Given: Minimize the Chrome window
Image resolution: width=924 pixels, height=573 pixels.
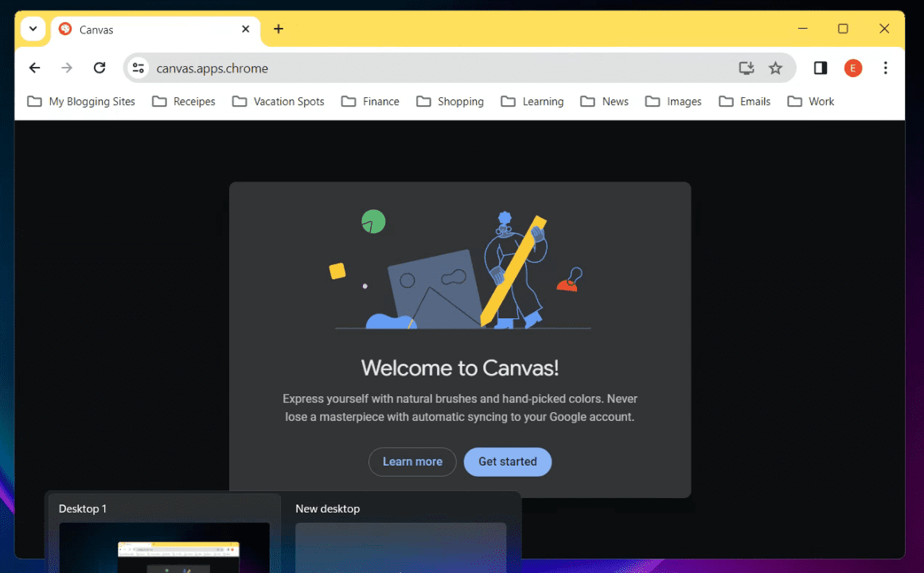Looking at the screenshot, I should click(x=802, y=29).
